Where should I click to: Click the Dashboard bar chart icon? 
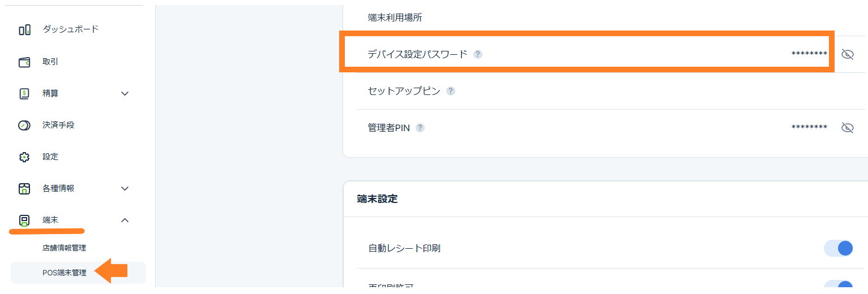click(x=24, y=30)
